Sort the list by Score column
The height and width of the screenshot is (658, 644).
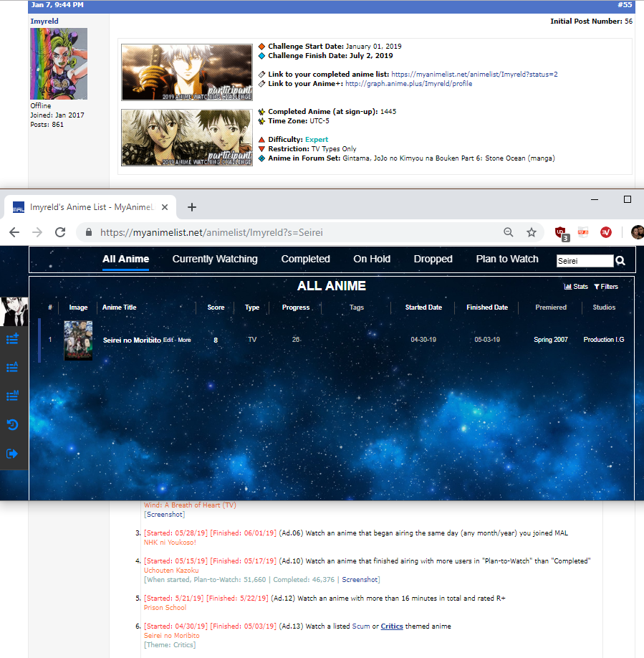215,307
